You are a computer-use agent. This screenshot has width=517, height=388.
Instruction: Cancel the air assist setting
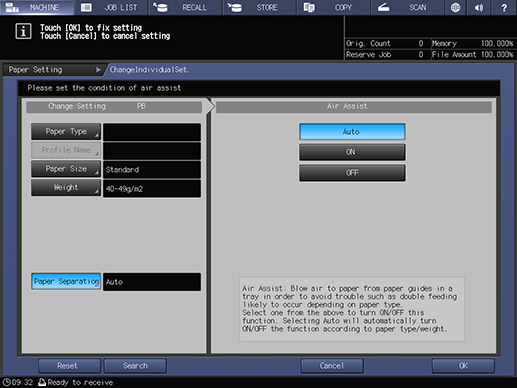pos(332,366)
